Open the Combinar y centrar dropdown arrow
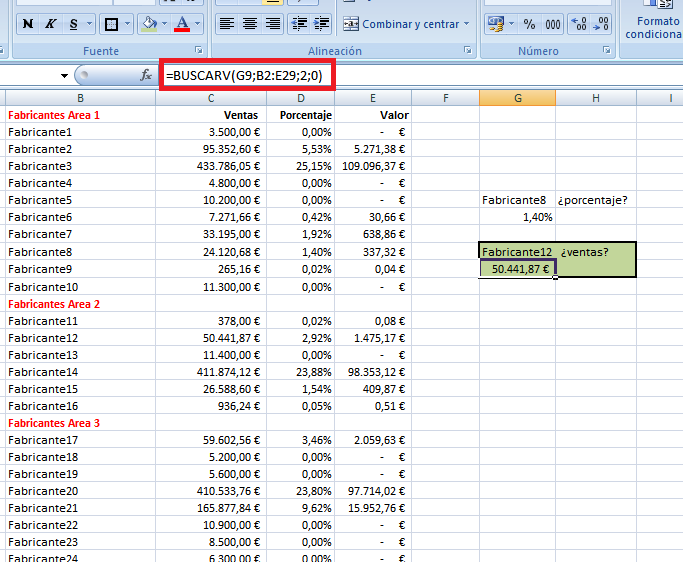 (466, 23)
